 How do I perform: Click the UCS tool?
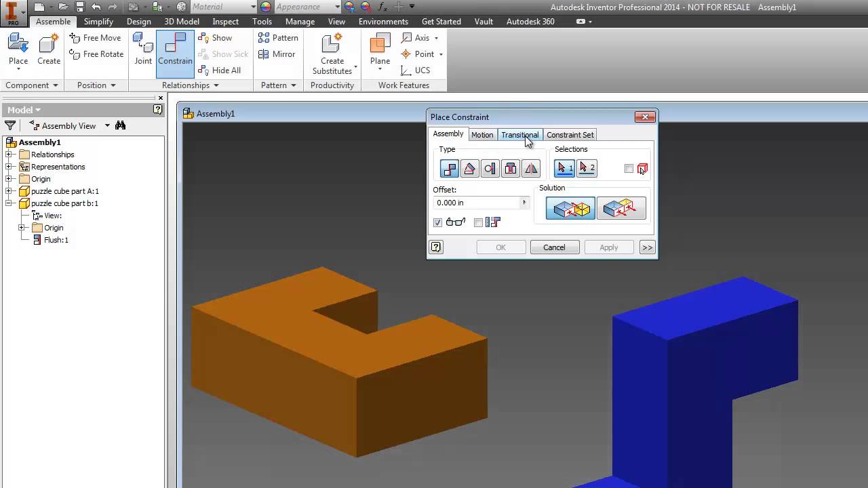tap(416, 70)
